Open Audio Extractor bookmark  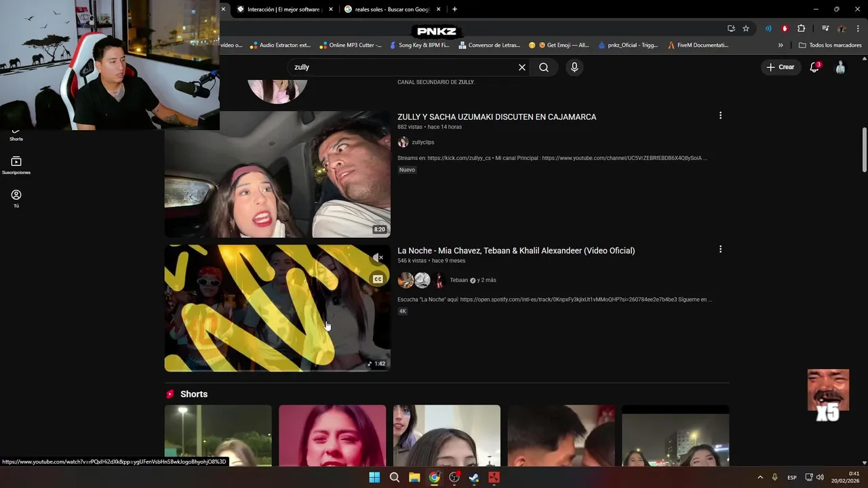click(x=279, y=45)
